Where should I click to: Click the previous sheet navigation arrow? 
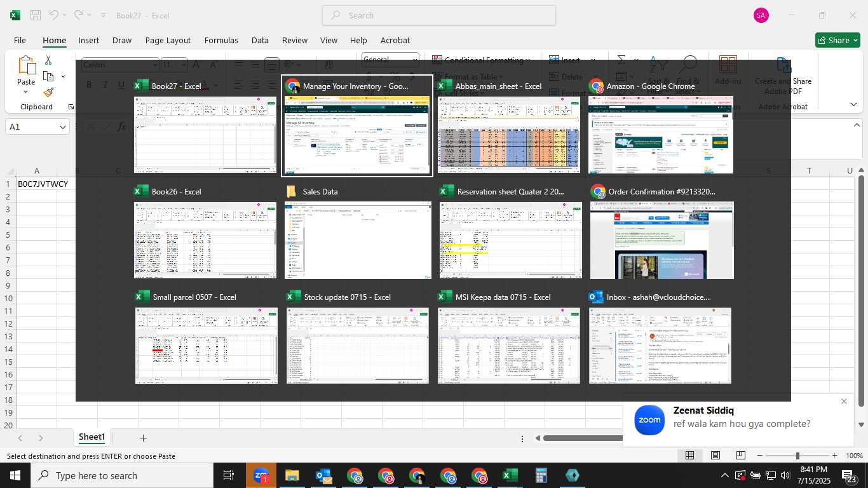click(x=20, y=438)
